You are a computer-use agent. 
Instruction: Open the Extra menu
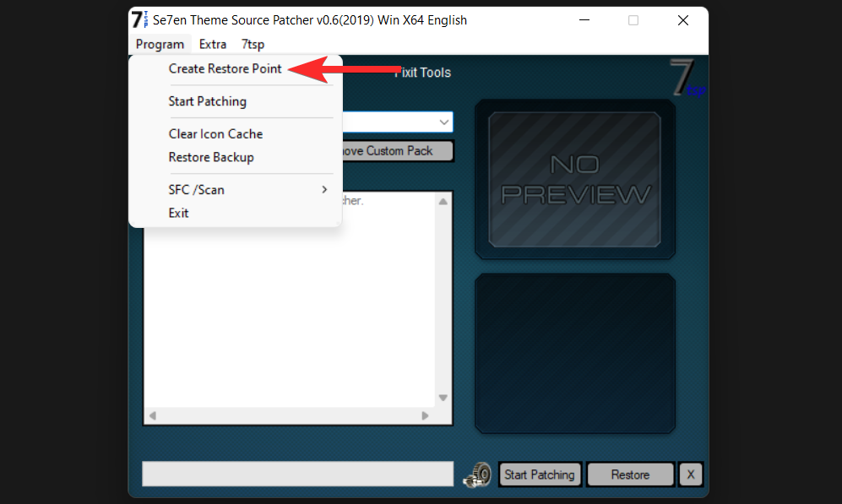click(x=213, y=44)
